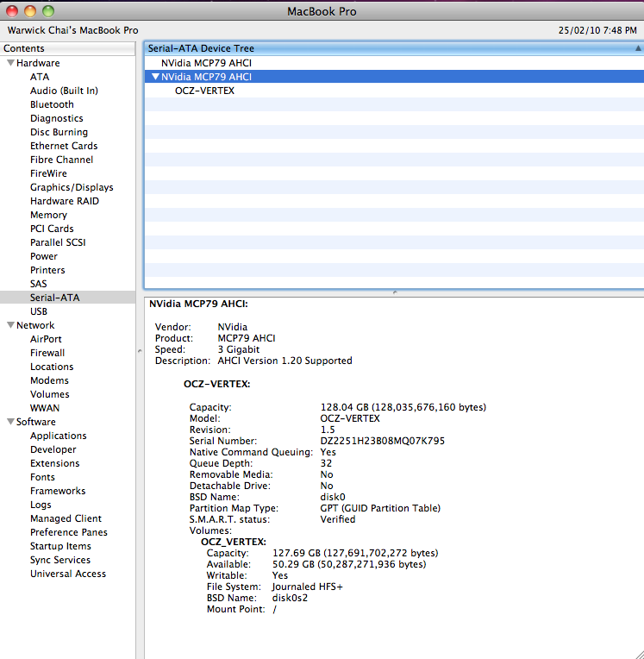
Task: Click GPT (GUID Partition Table) value
Action: point(380,508)
